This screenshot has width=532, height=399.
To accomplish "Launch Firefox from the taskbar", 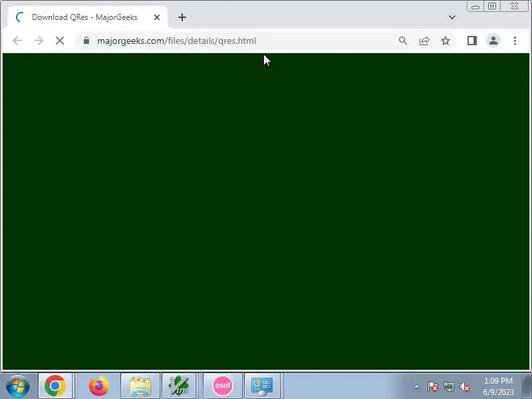I will tap(98, 386).
